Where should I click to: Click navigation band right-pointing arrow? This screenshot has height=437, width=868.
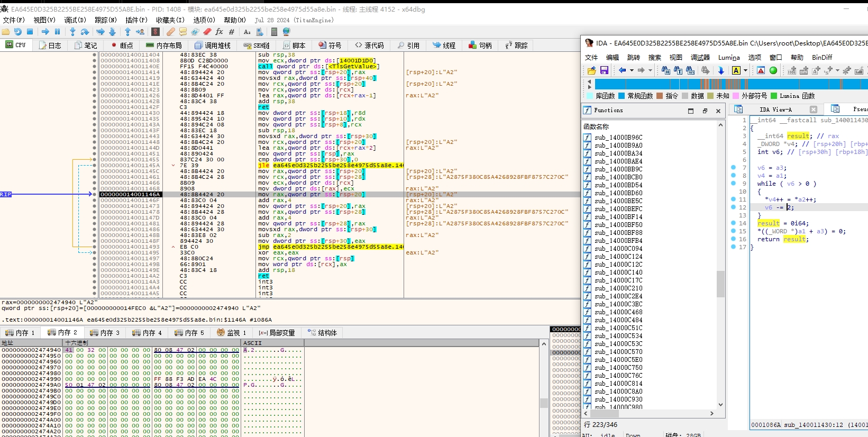tap(590, 87)
